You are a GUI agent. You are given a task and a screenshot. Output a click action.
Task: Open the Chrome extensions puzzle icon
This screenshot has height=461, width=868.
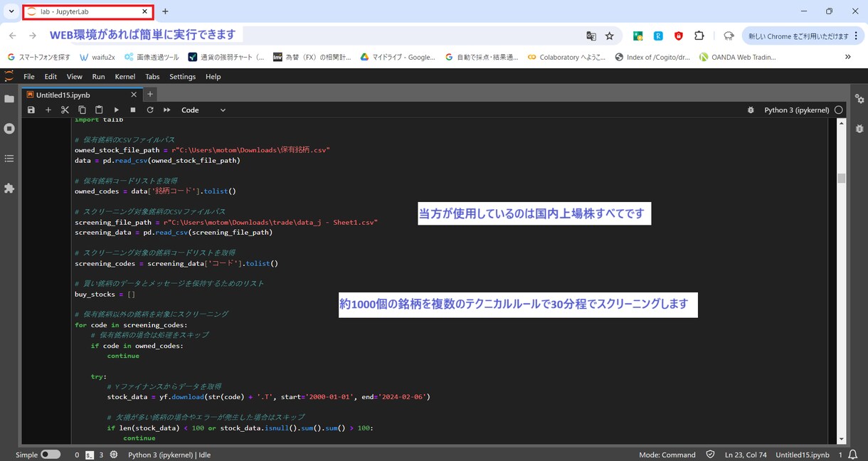tap(699, 36)
